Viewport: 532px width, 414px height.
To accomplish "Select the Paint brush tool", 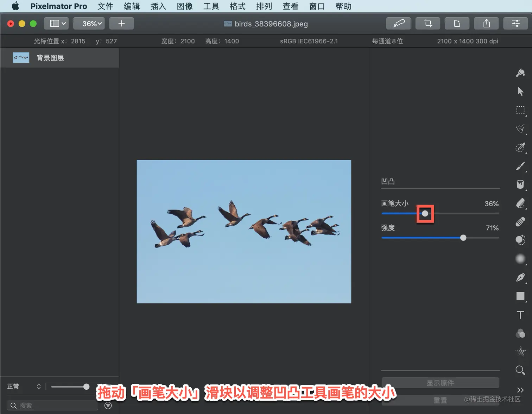I will tap(520, 166).
